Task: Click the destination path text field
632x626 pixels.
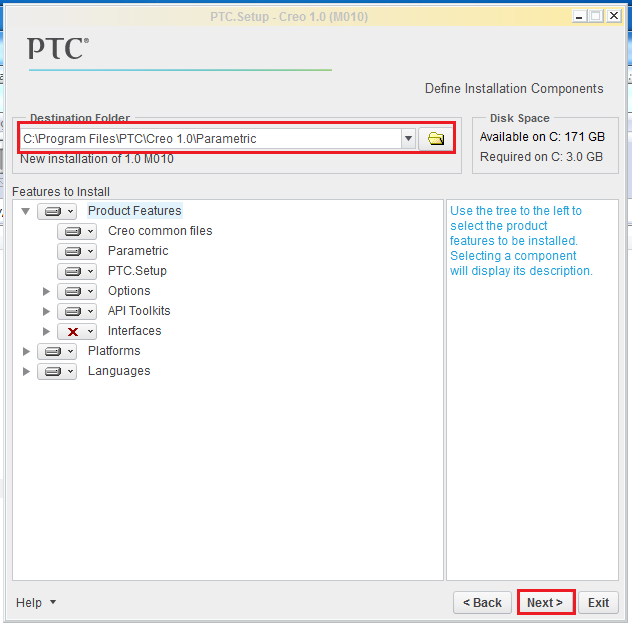Action: [210, 139]
